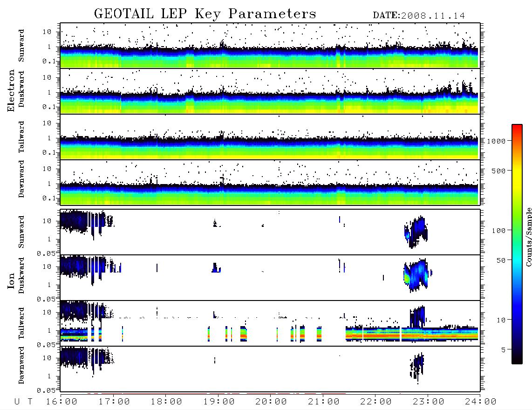Select the Ion Dawnward spectrogram panel
The image size is (532, 410).
click(x=270, y=369)
